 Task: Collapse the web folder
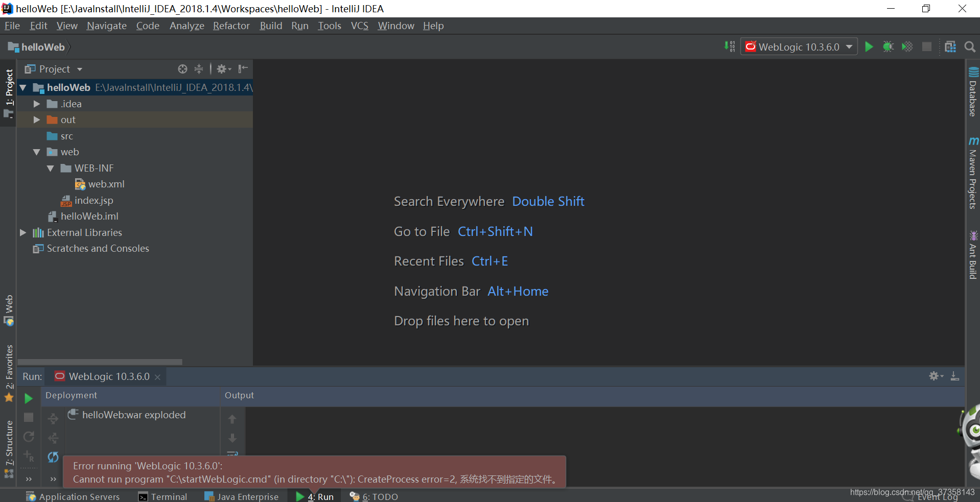[x=37, y=152]
